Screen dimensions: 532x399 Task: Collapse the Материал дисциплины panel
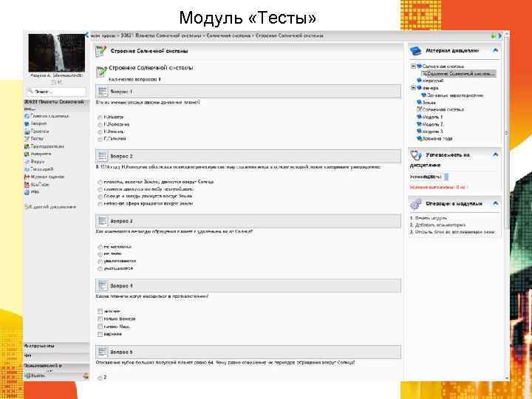[x=495, y=50]
